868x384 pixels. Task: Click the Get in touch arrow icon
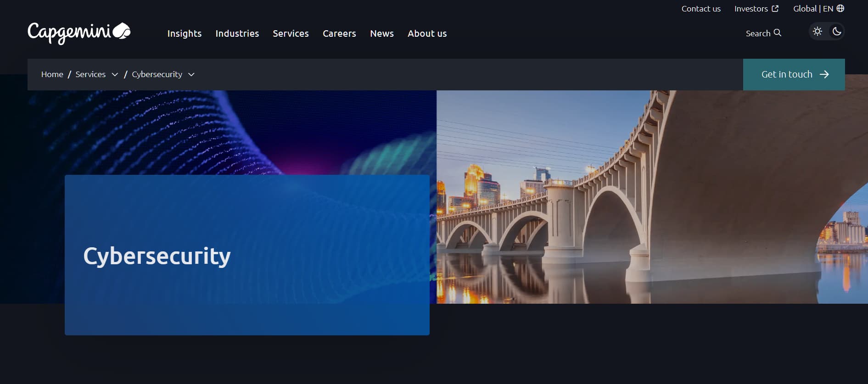(x=824, y=74)
